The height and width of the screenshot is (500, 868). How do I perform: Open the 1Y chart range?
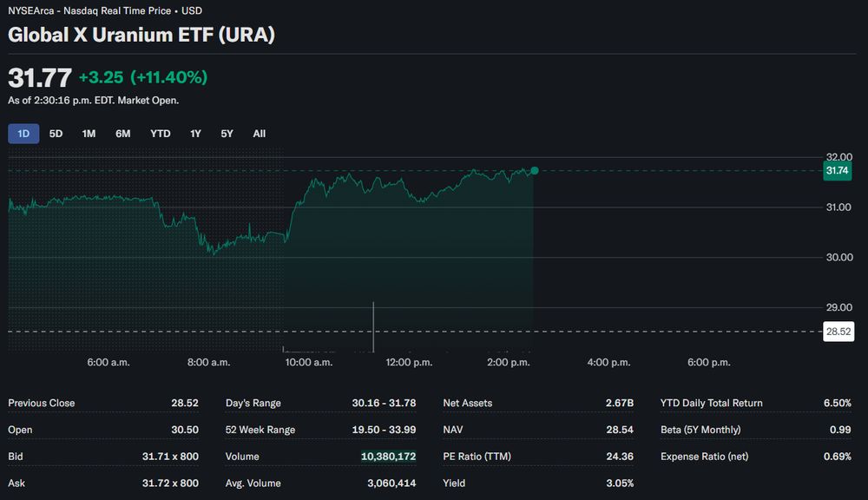(x=195, y=134)
